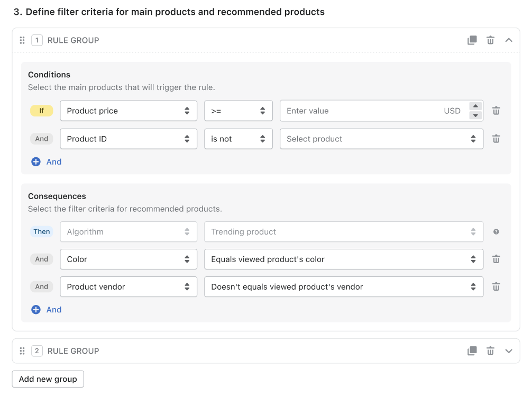Duplicate Rule Group 2 via copy icon
This screenshot has height=395, width=532.
[472, 351]
